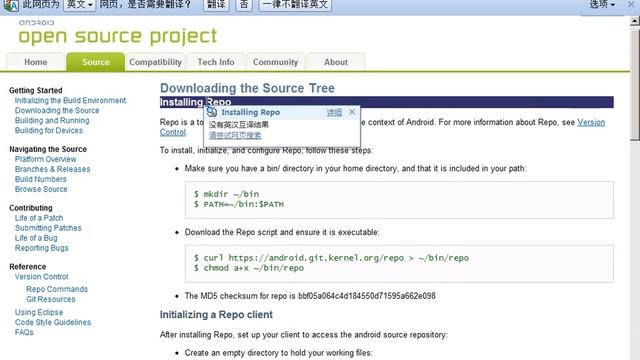Open Life of a Patch link
Image resolution: width=640 pixels, height=360 pixels.
[39, 218]
